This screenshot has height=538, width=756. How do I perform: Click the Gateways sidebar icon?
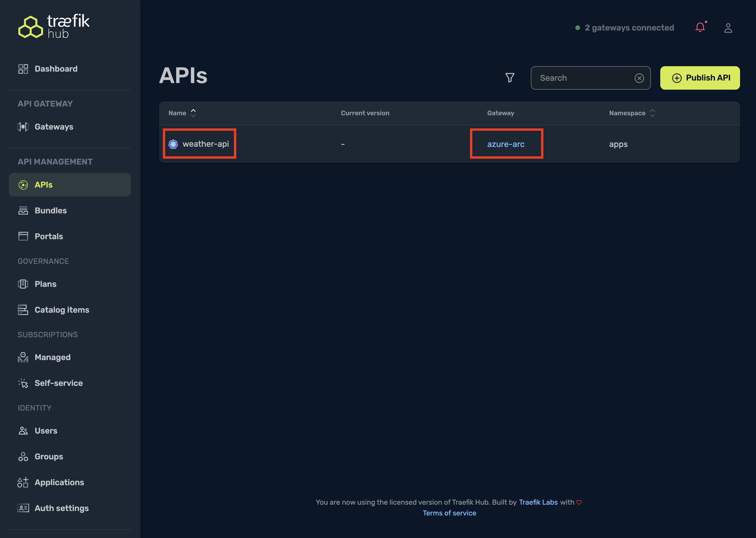coord(23,127)
